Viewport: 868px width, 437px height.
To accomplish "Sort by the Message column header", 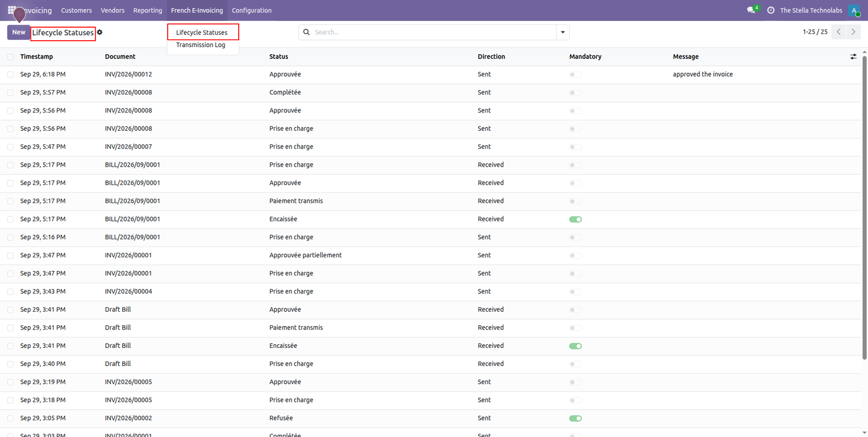I will click(x=686, y=56).
